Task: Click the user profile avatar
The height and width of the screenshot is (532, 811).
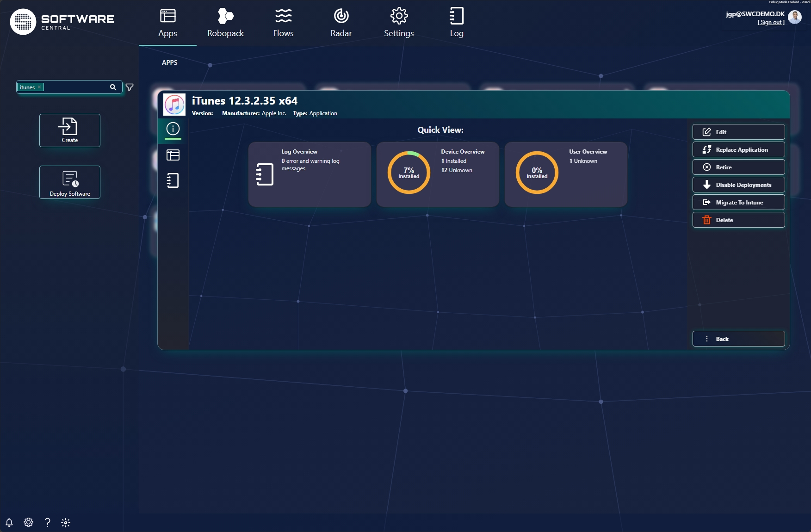Action: (794, 17)
